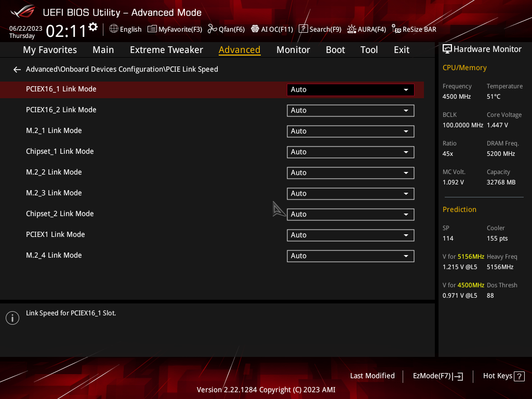Expand M.2_4 Link Mode dropdown
The width and height of the screenshot is (532, 399).
pos(351,256)
